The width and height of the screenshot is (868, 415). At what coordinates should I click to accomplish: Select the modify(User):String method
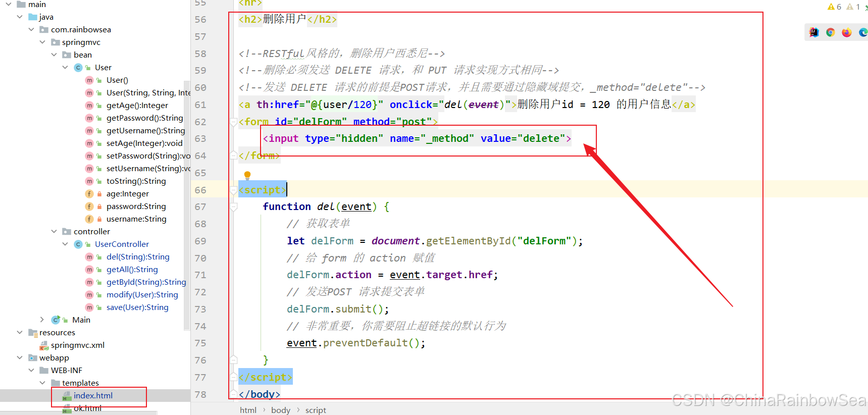tap(142, 295)
